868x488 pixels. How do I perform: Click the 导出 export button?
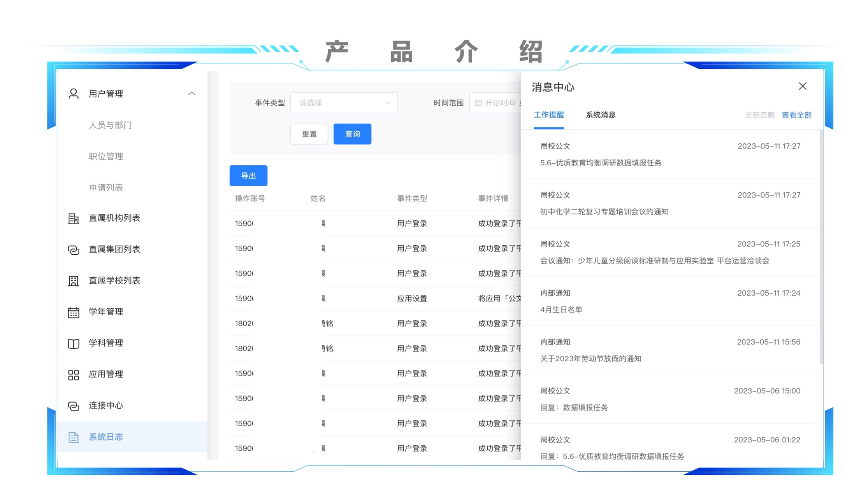(x=248, y=176)
